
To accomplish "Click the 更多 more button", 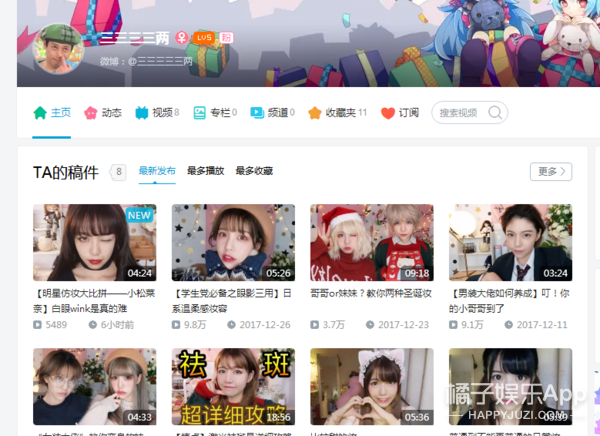I will pyautogui.click(x=551, y=171).
